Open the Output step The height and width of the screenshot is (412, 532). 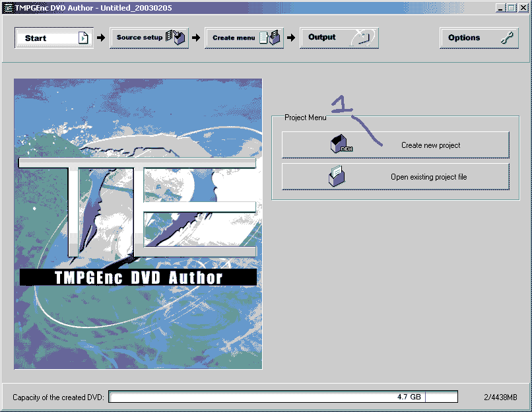coord(339,38)
